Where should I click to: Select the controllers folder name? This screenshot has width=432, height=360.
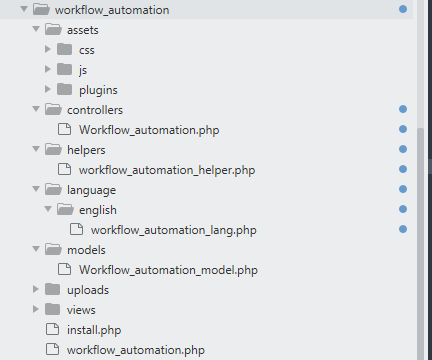click(95, 110)
